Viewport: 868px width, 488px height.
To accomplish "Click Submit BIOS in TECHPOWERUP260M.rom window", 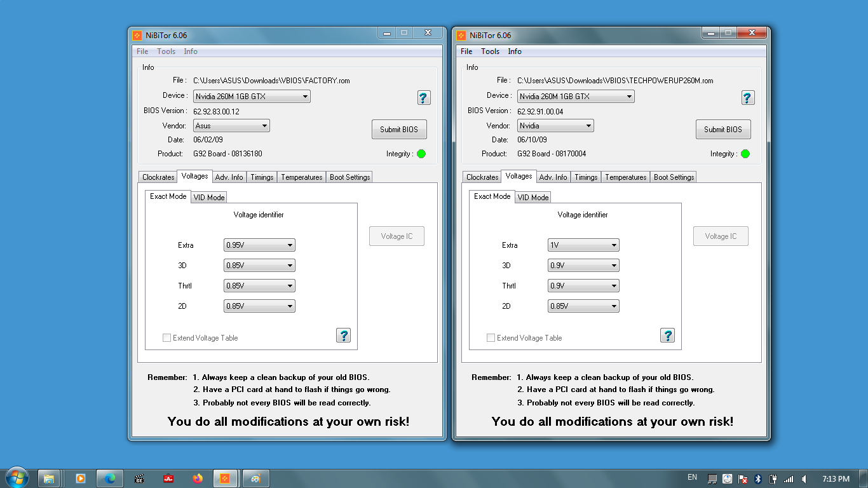I will (x=723, y=130).
